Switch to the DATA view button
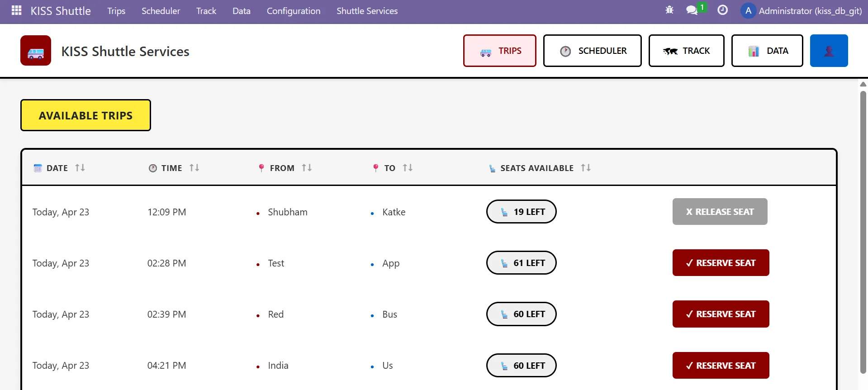The image size is (868, 390). [x=767, y=51]
